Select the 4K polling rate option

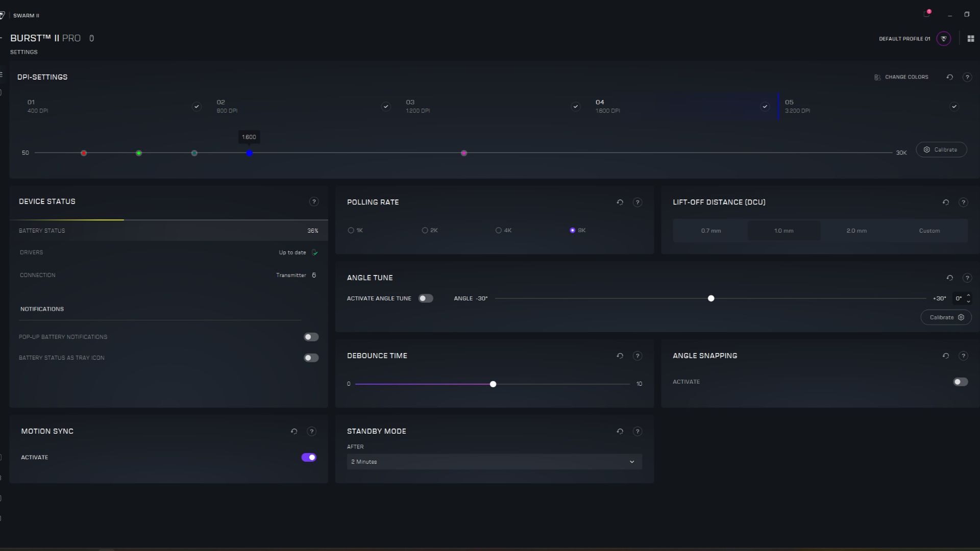[498, 231]
